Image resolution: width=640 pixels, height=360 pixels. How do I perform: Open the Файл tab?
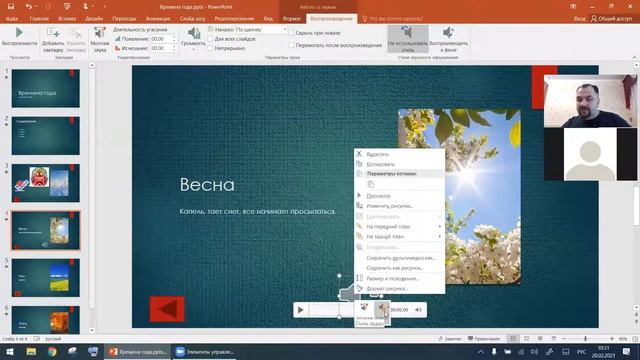pyautogui.click(x=12, y=19)
